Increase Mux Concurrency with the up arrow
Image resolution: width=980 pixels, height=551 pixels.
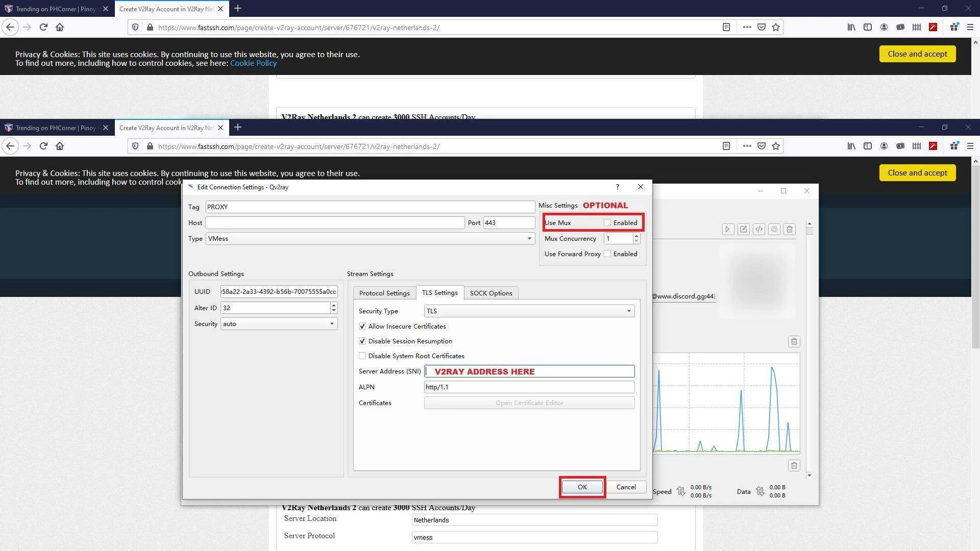tap(636, 236)
